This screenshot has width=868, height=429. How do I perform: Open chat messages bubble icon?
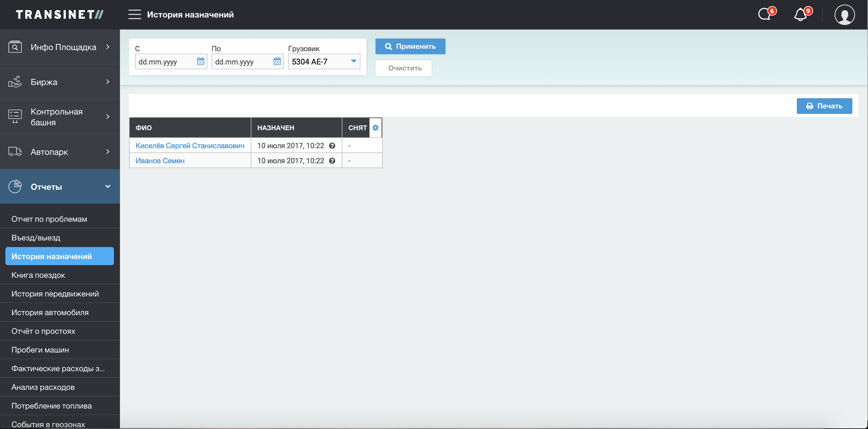[x=765, y=14]
